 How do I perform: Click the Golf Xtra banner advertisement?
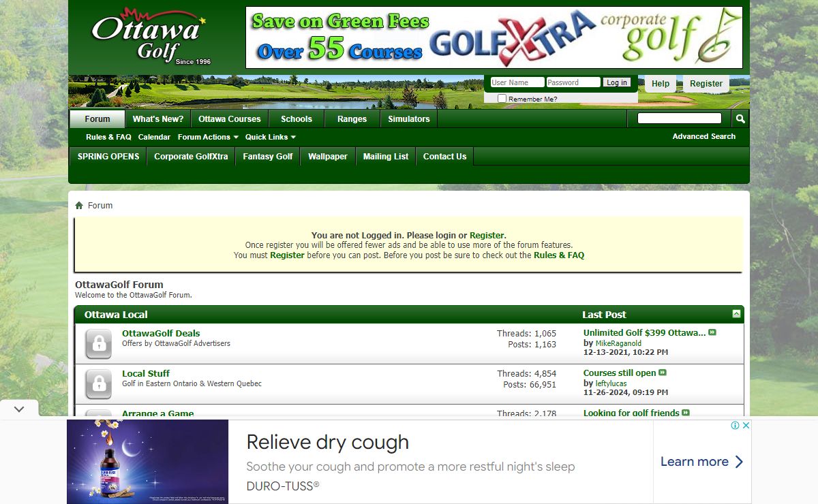point(494,37)
